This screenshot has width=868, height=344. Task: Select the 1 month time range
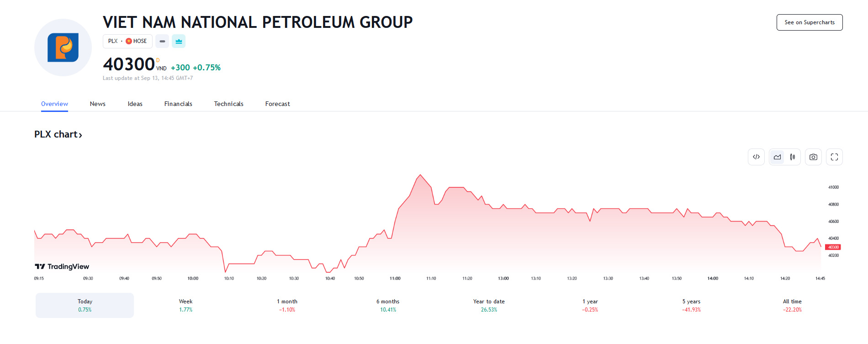tap(287, 305)
